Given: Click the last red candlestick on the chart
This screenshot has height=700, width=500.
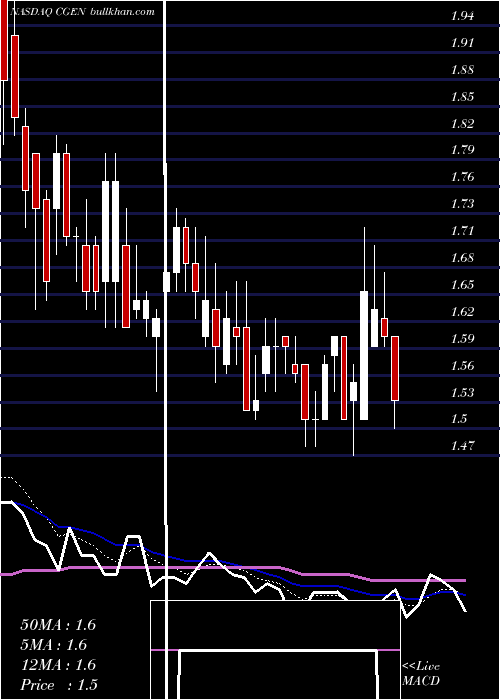Looking at the screenshot, I should (x=395, y=368).
